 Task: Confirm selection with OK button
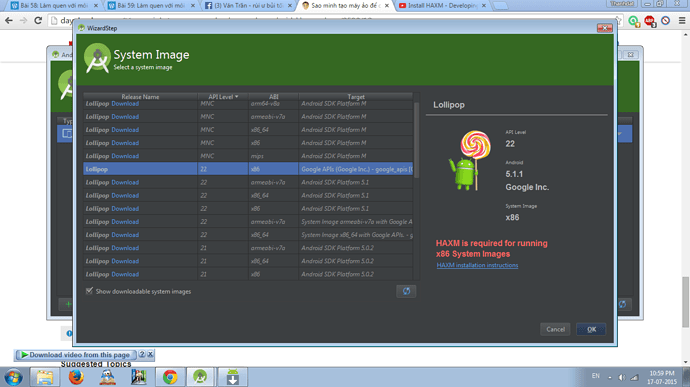click(591, 329)
